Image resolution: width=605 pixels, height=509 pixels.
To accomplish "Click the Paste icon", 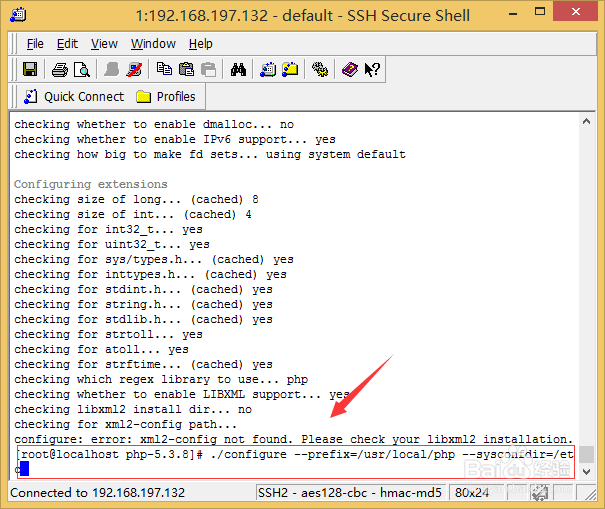I will pos(186,69).
